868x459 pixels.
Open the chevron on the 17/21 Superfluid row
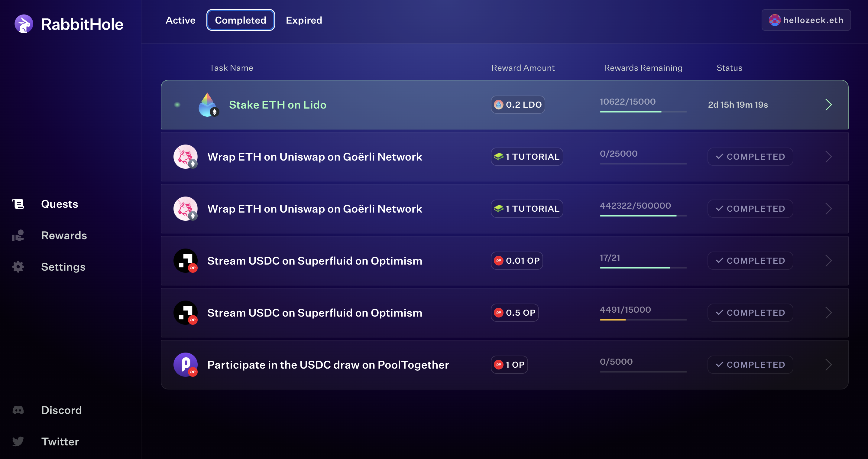point(829,261)
